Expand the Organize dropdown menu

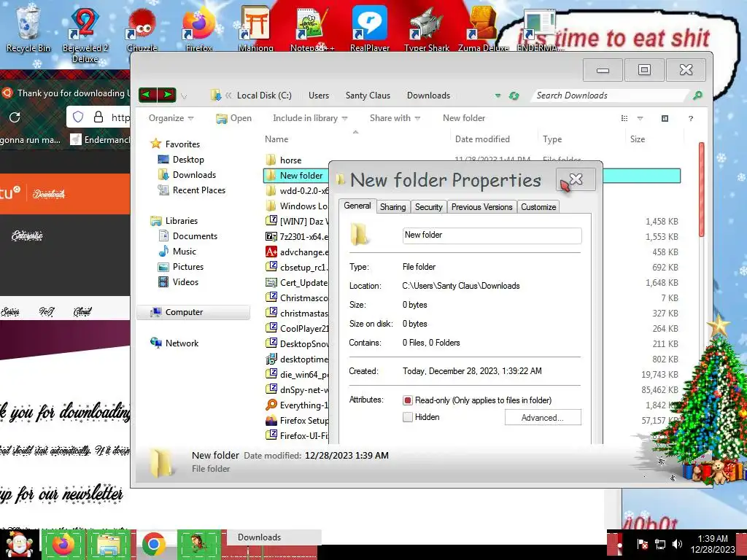pyautogui.click(x=171, y=118)
